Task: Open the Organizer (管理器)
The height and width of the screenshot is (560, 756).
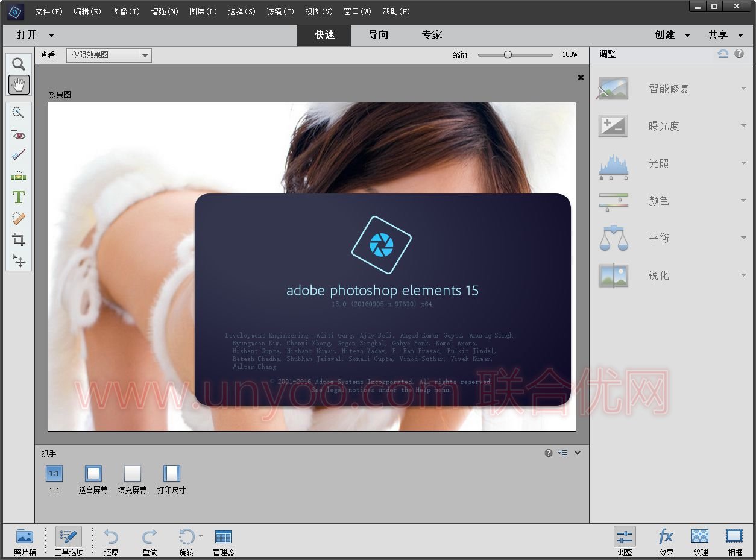Action: point(223,541)
